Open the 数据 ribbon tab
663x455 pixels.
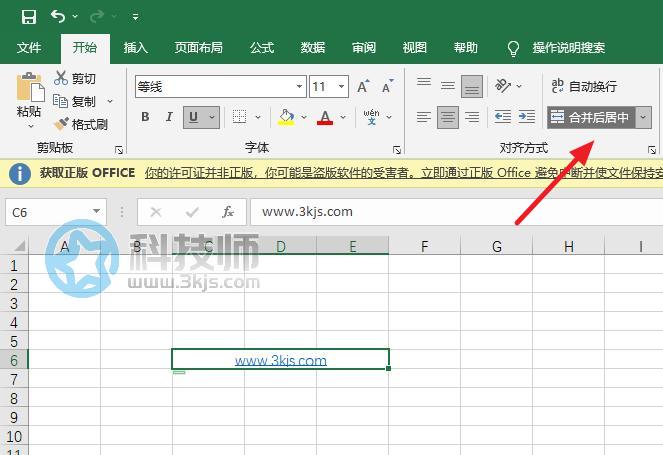pos(312,47)
